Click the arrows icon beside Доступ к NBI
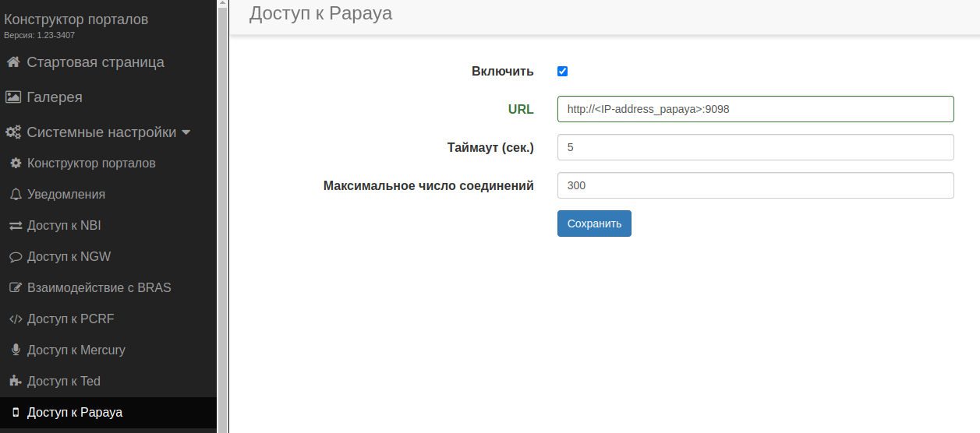 pyautogui.click(x=15, y=226)
